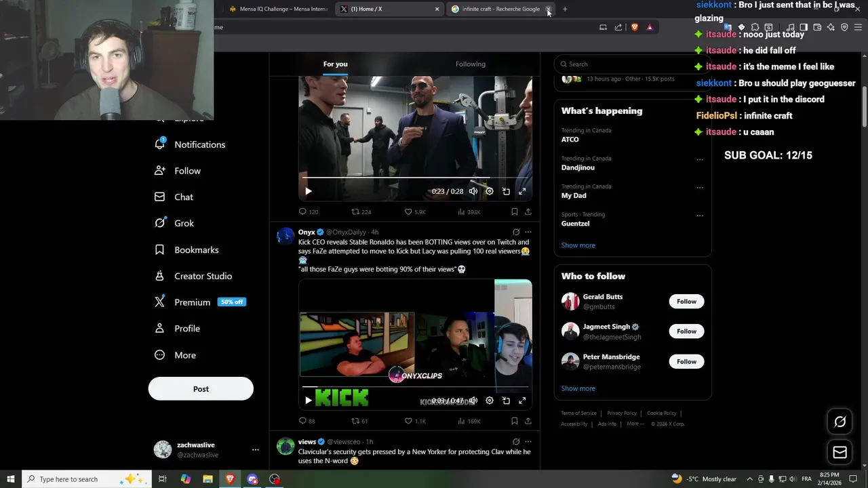
Task: Toggle fullscreen on the 0:28 video
Action: click(x=522, y=191)
